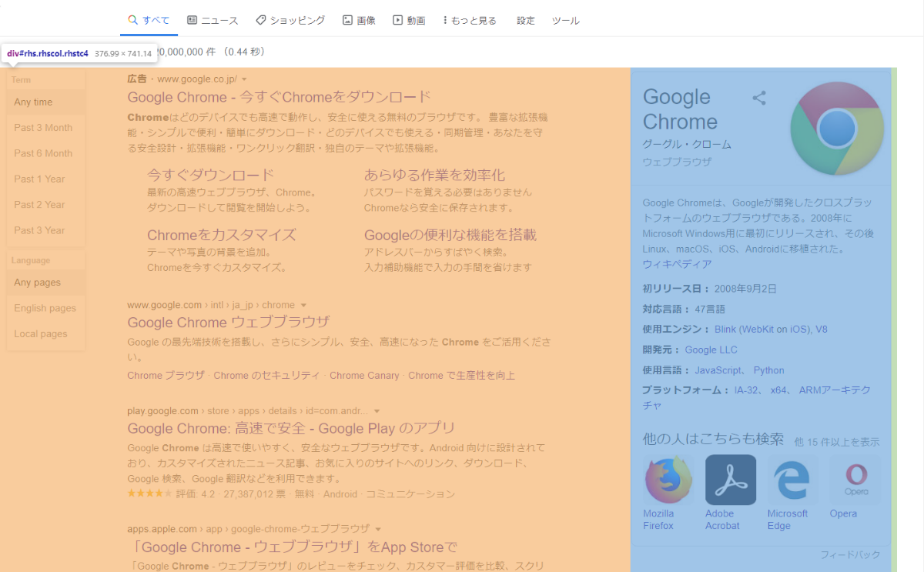Choose English pages language filter
The width and height of the screenshot is (924, 572).
(46, 308)
